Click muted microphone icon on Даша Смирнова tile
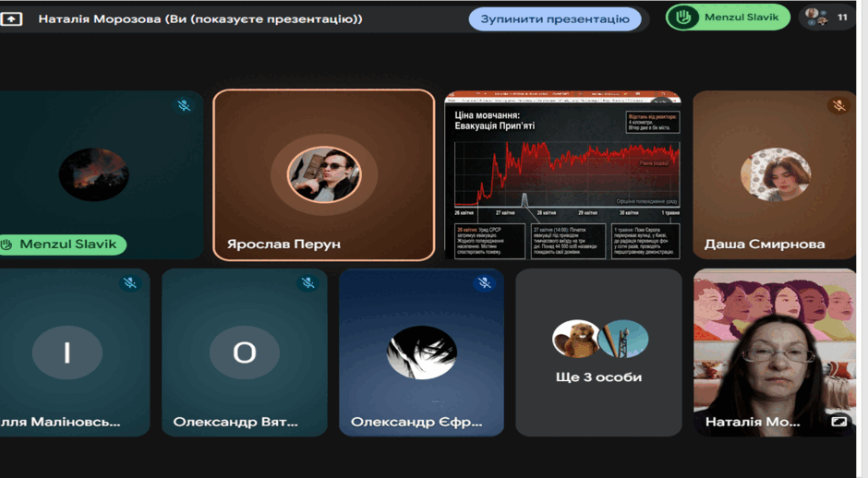868x478 pixels. click(x=838, y=105)
